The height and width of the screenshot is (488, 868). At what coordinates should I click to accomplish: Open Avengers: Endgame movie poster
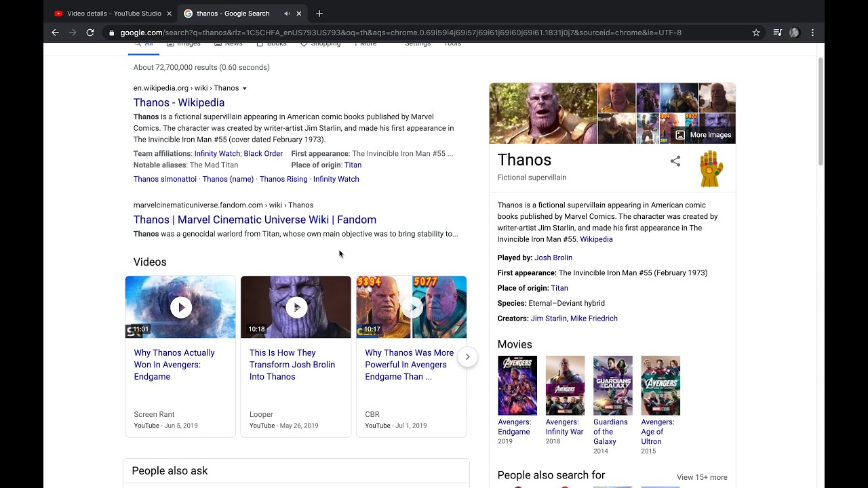click(517, 386)
